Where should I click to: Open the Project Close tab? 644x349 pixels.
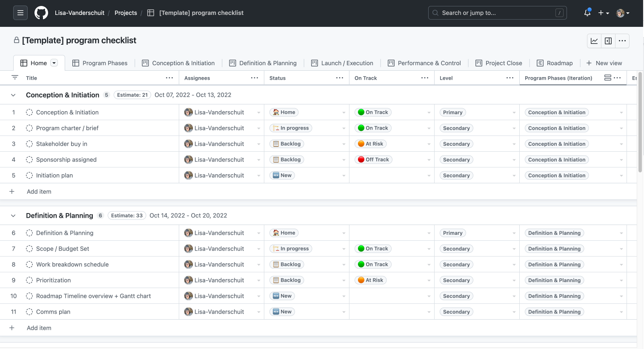point(499,63)
